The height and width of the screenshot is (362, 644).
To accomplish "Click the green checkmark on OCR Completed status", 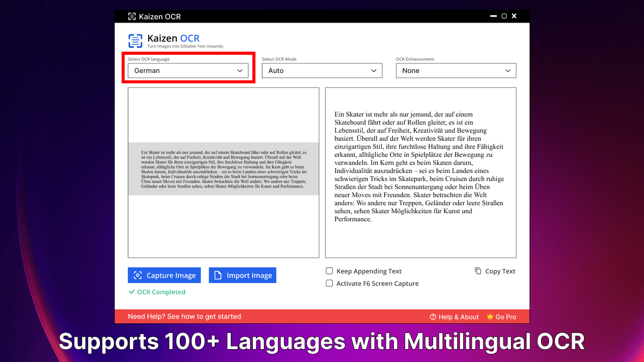I will [132, 292].
